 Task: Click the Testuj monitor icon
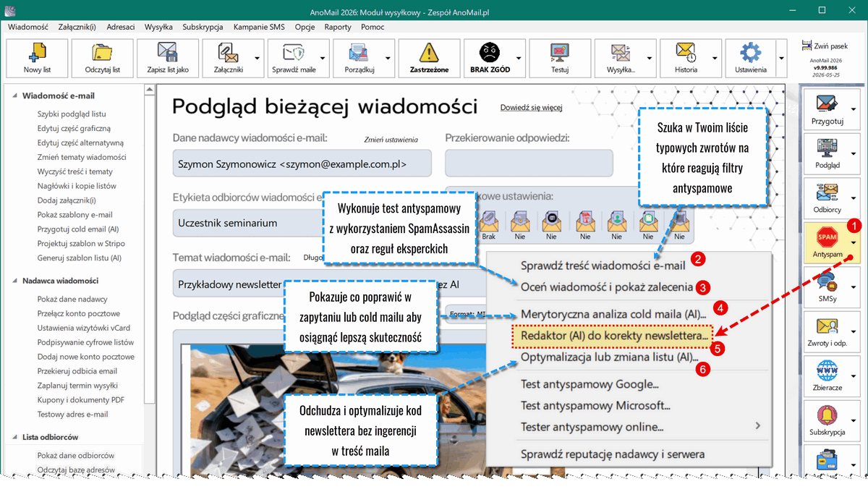click(x=559, y=52)
